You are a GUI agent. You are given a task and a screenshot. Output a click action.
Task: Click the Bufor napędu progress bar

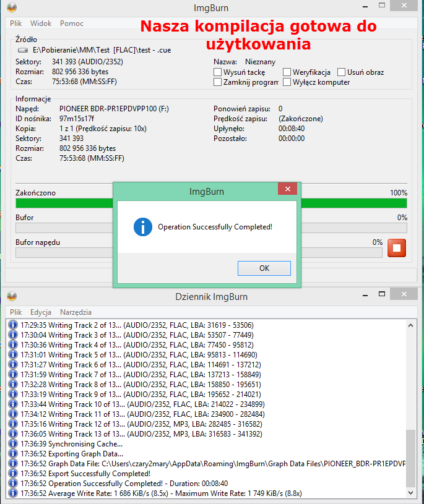pyautogui.click(x=199, y=253)
